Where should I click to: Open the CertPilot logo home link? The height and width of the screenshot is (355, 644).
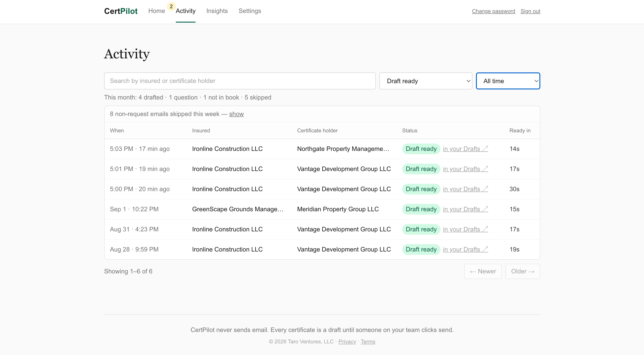coord(121,11)
